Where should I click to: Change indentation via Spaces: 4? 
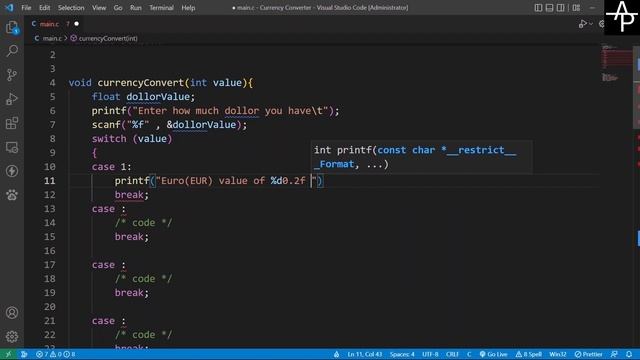click(402, 354)
